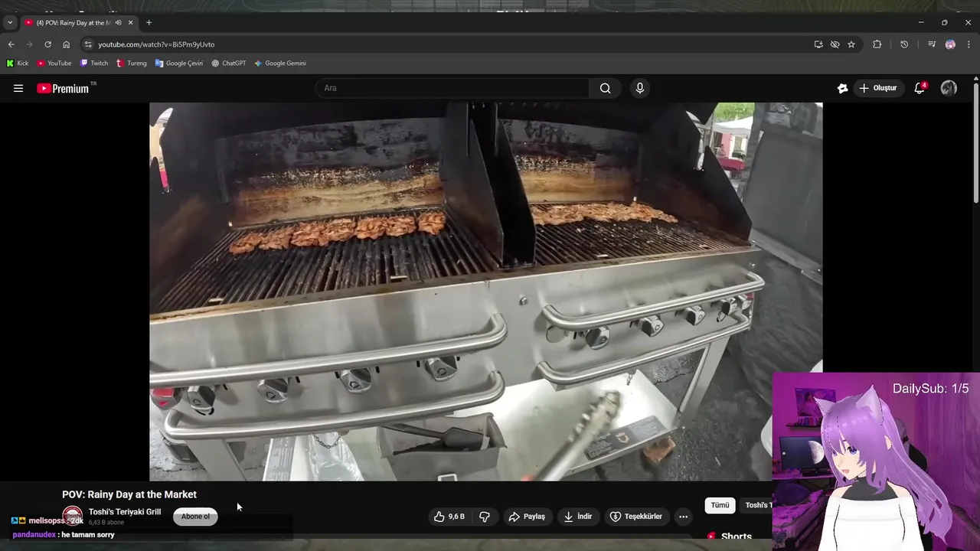Open the media control playlist icon
The height and width of the screenshot is (551, 980).
932,44
